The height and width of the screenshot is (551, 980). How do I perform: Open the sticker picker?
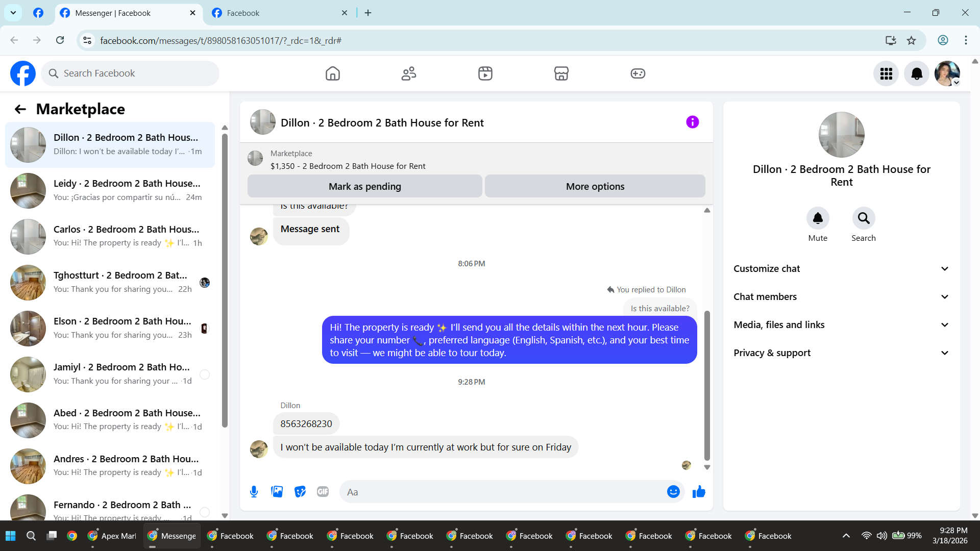point(300,492)
